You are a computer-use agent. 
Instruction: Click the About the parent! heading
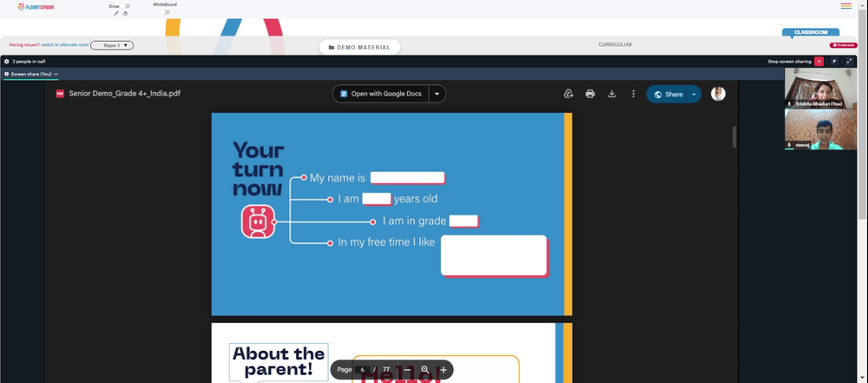tap(279, 360)
